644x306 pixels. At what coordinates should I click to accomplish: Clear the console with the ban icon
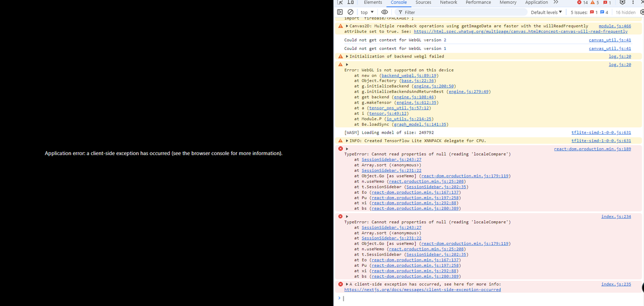(349, 12)
